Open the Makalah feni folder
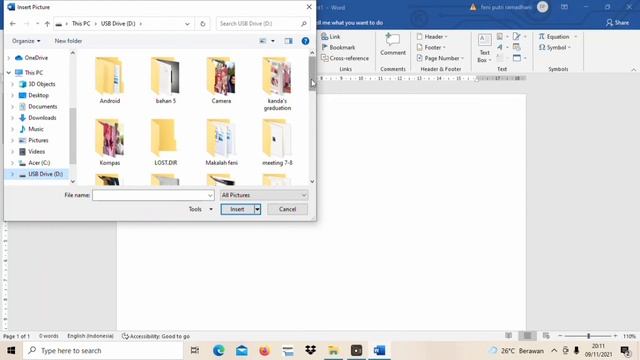This screenshot has height=360, width=640. tap(221, 142)
